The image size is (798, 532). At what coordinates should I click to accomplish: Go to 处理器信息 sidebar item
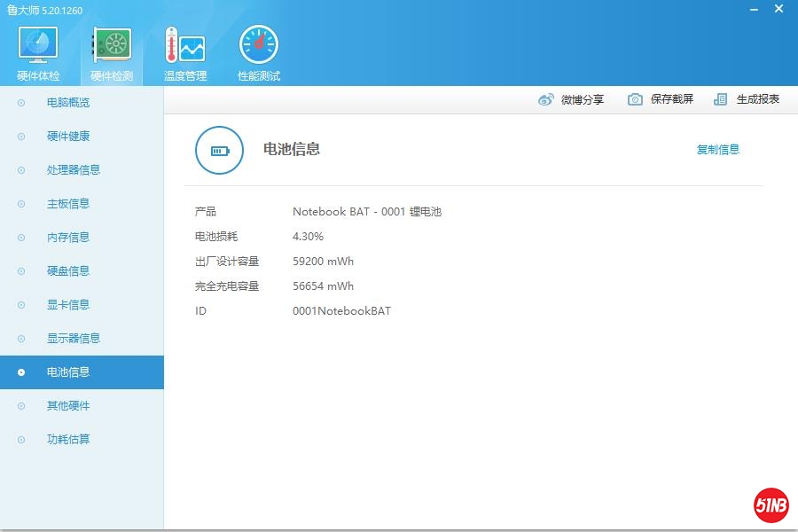point(73,170)
